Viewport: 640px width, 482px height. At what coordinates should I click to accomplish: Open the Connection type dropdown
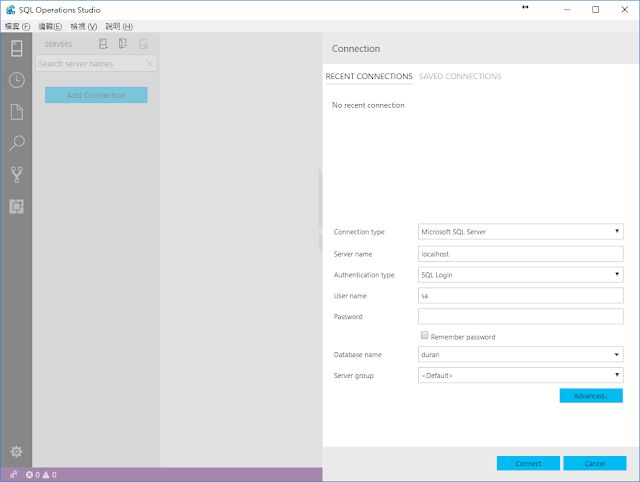point(520,231)
